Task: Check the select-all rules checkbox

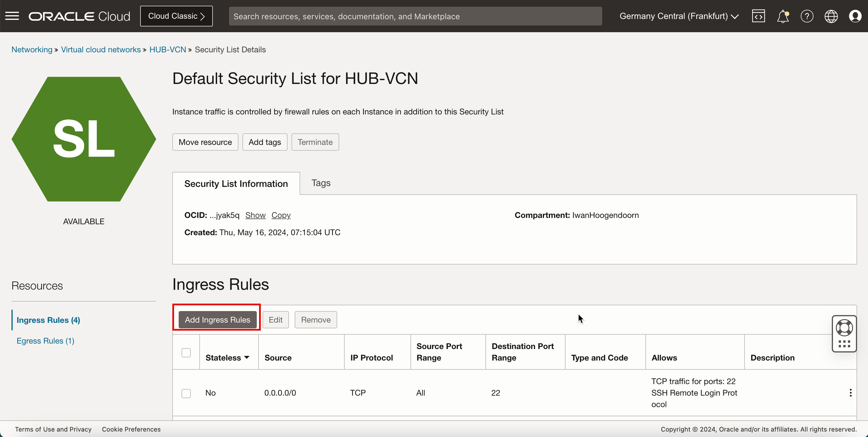Action: click(x=186, y=352)
